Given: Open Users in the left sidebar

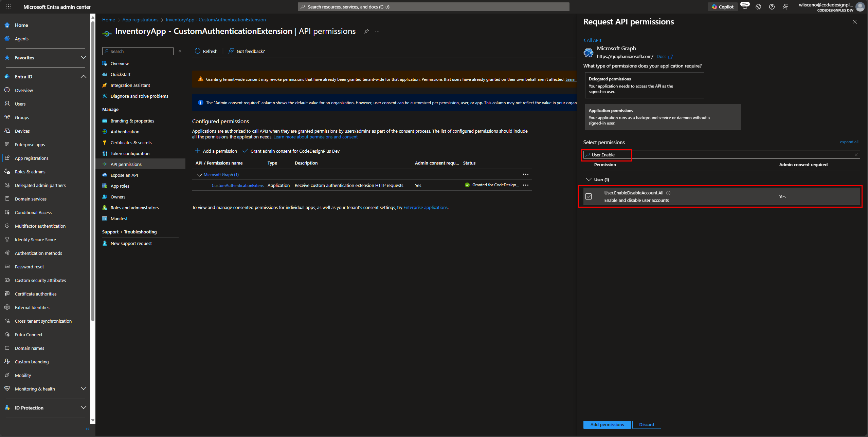Looking at the screenshot, I should pos(20,104).
